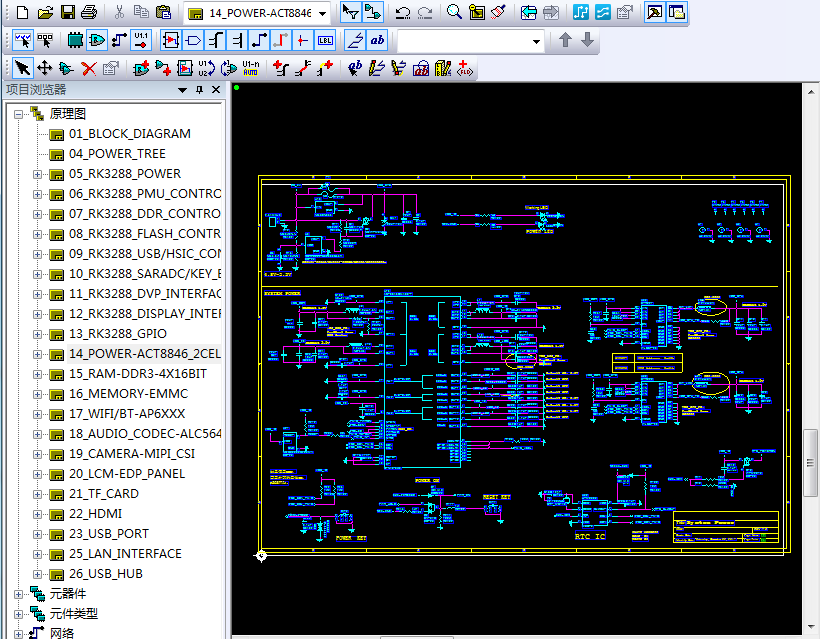820x639 pixels.
Task: Expand the 元器件 components tree node
Action: pyautogui.click(x=18, y=595)
